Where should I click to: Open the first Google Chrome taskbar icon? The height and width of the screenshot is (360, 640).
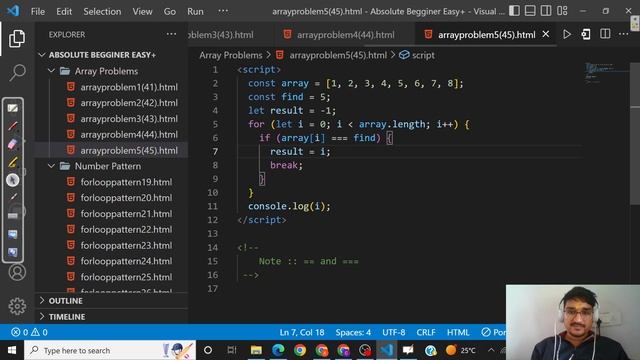coord(300,350)
